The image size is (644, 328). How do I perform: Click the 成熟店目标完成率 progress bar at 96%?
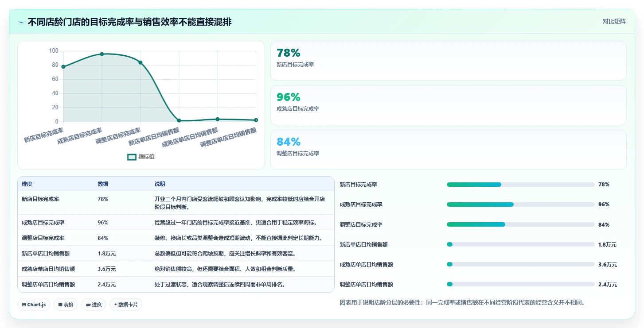(x=521, y=205)
